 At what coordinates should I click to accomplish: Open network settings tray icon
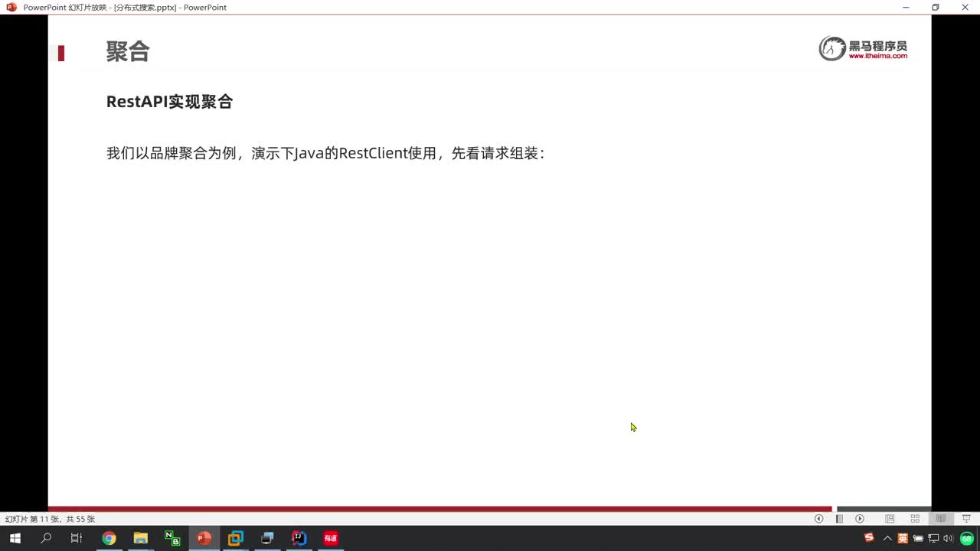pyautogui.click(x=933, y=538)
